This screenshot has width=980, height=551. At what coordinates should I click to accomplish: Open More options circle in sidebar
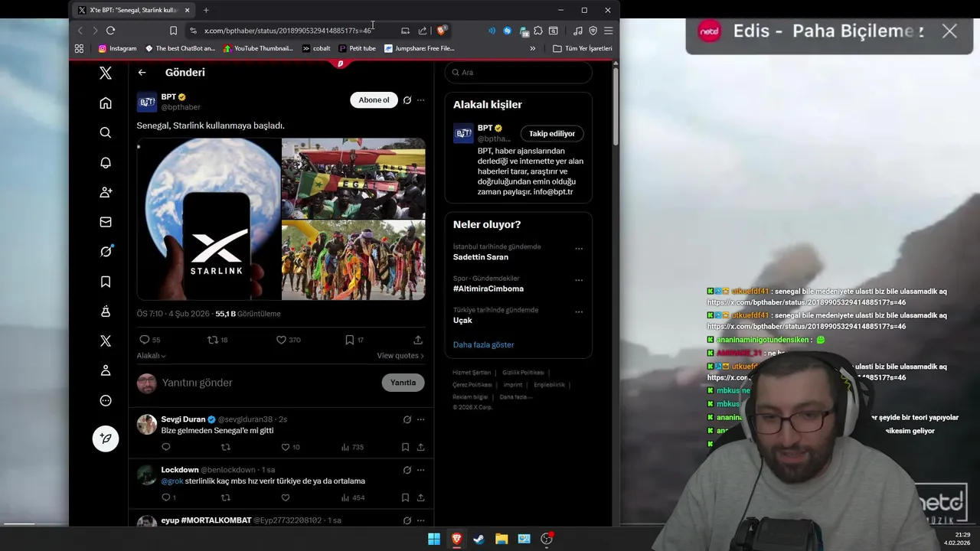pos(106,400)
